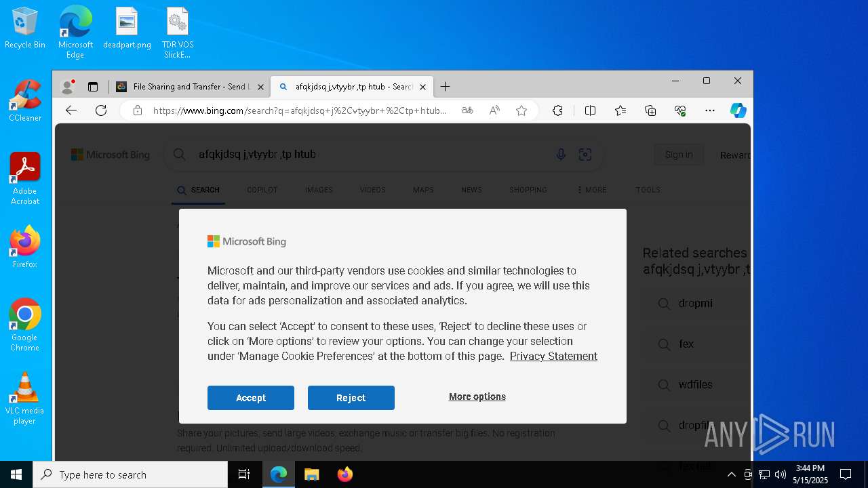Open the TOOLS option

648,190
